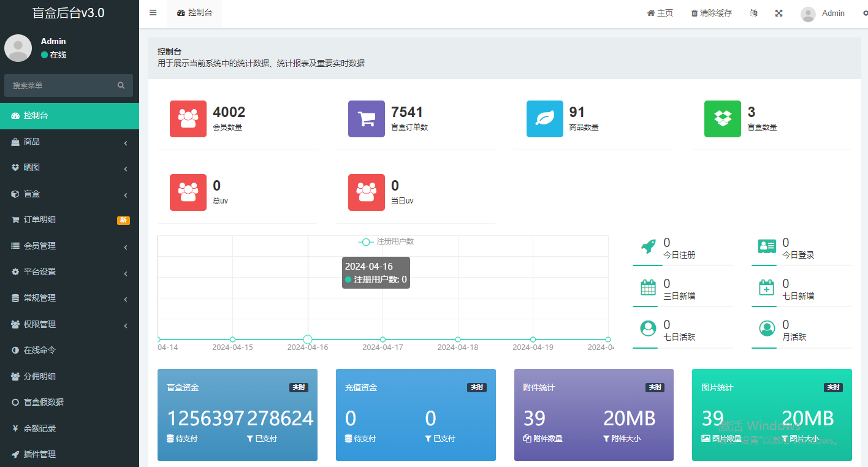Click the 实时 badge on 盲盒资金 card
The height and width of the screenshot is (467, 868).
point(299,387)
